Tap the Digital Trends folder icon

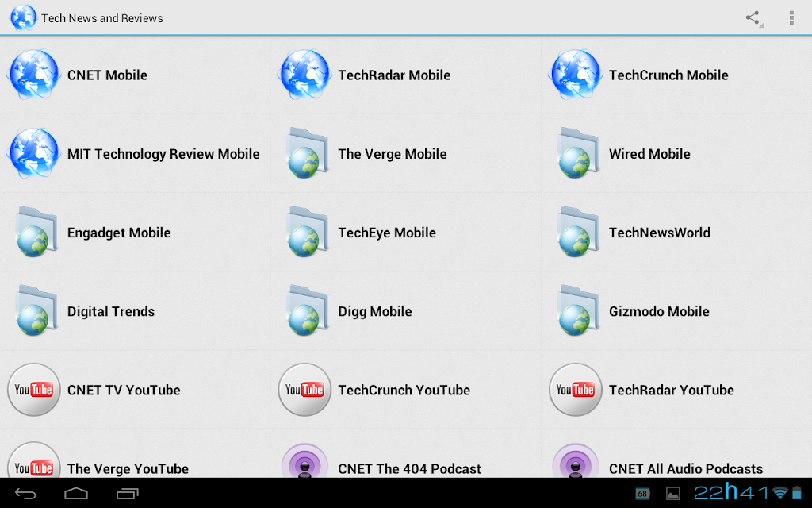pos(36,310)
